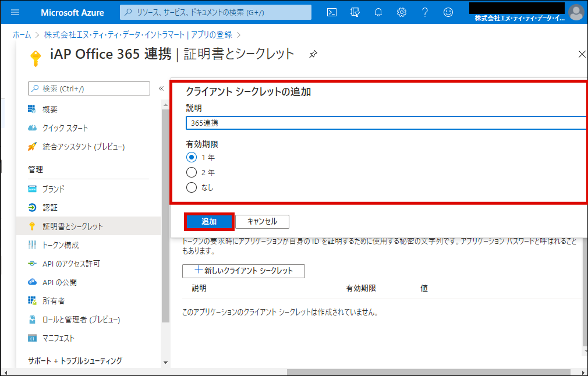Click the 認証 icon
This screenshot has width=588, height=376.
32,207
